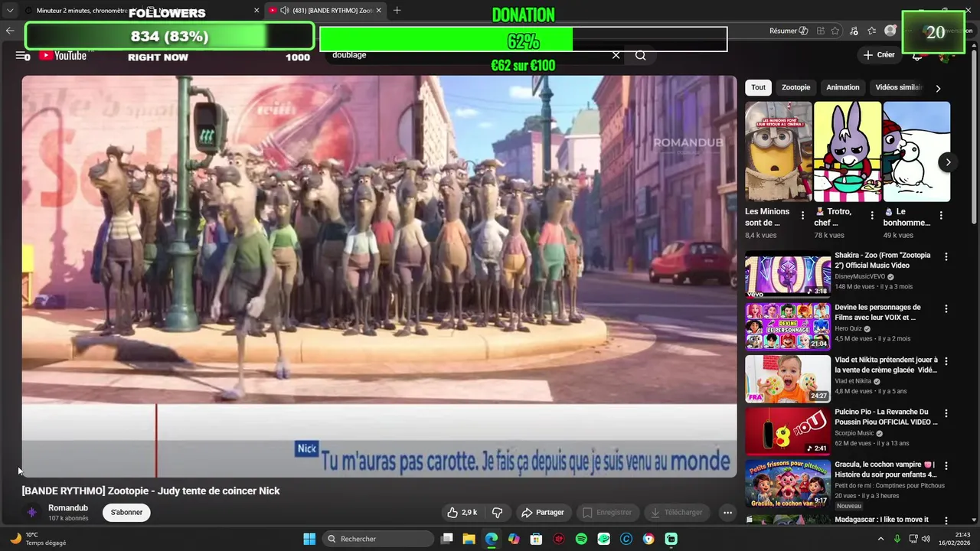
Task: Mute the YouTube tab via speaker icon
Action: (284, 10)
